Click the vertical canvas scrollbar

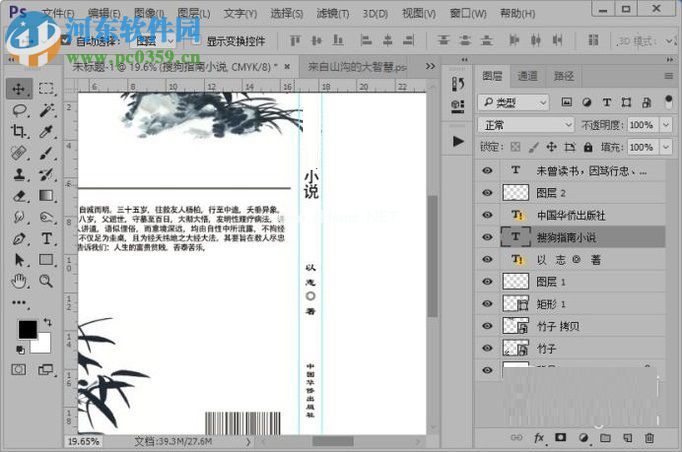coord(432,257)
